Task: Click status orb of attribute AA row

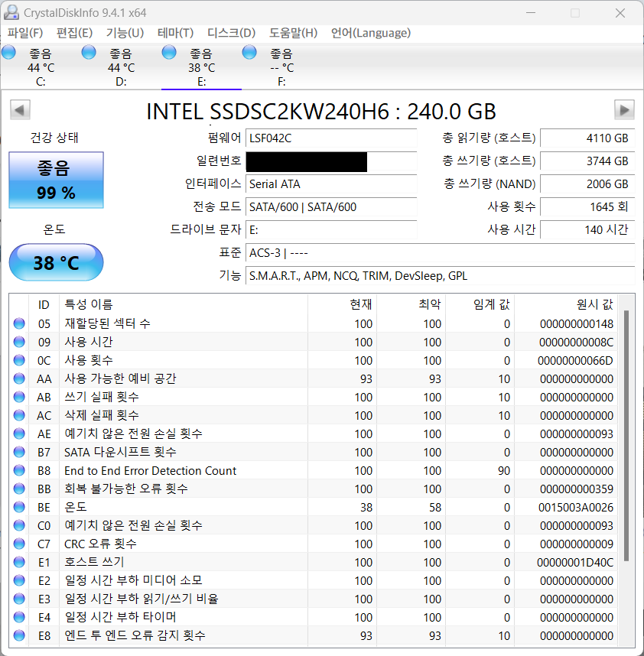Action: tap(19, 378)
